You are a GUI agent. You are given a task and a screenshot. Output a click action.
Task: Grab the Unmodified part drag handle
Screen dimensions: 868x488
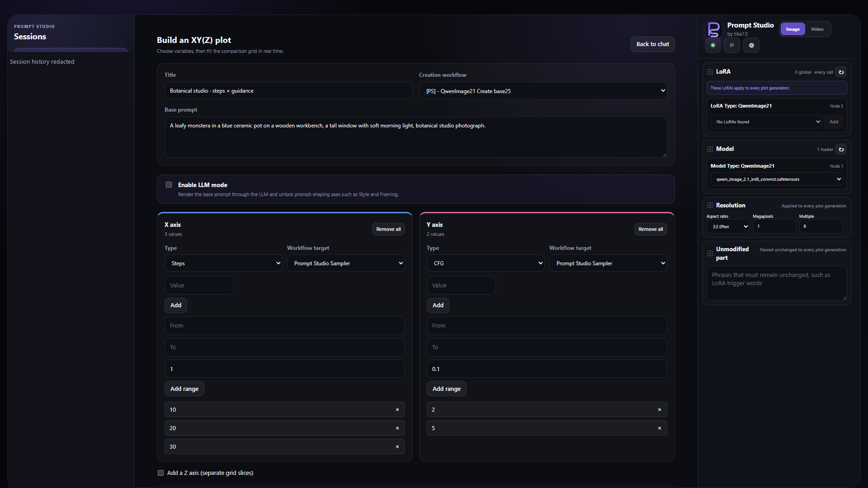tap(710, 253)
